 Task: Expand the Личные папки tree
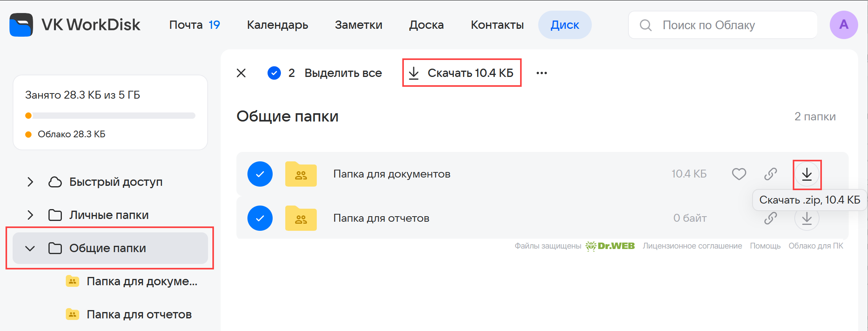tap(30, 215)
